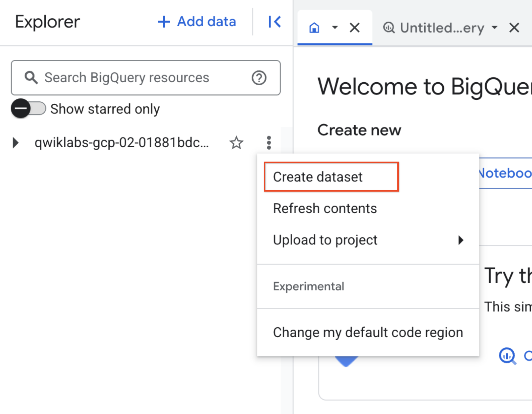This screenshot has height=414, width=532.
Task: Switch to the Home tab
Action: (x=314, y=28)
